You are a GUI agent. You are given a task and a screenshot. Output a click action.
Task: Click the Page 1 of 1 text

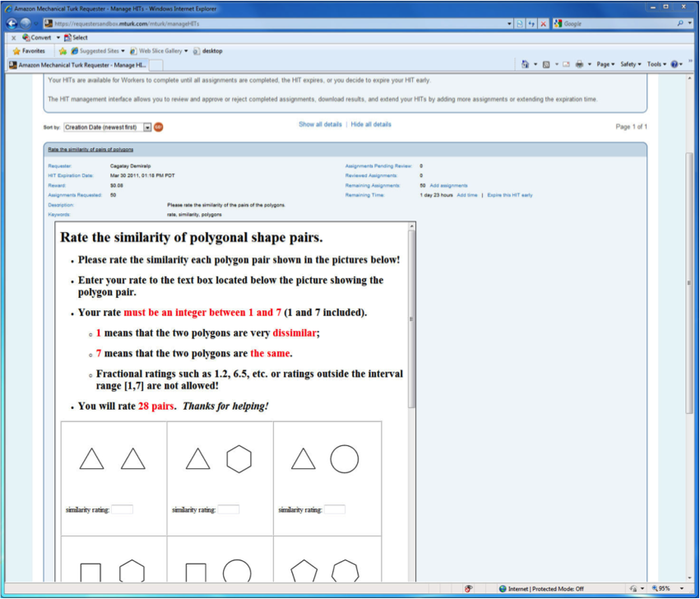(631, 127)
